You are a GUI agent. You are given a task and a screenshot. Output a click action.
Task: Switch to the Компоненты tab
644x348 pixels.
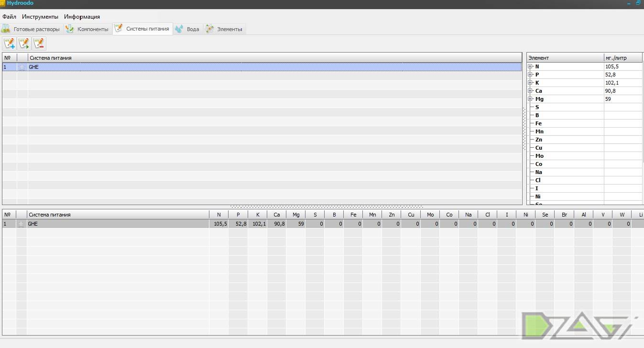(87, 29)
